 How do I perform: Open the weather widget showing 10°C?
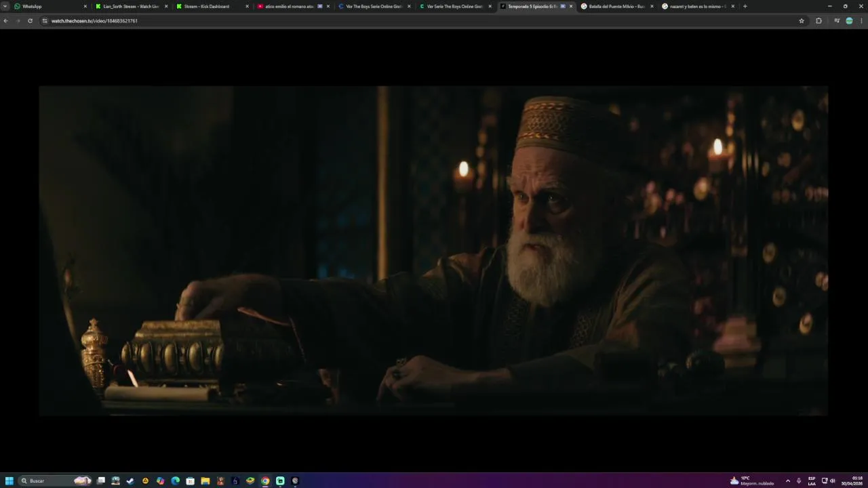[752, 481]
